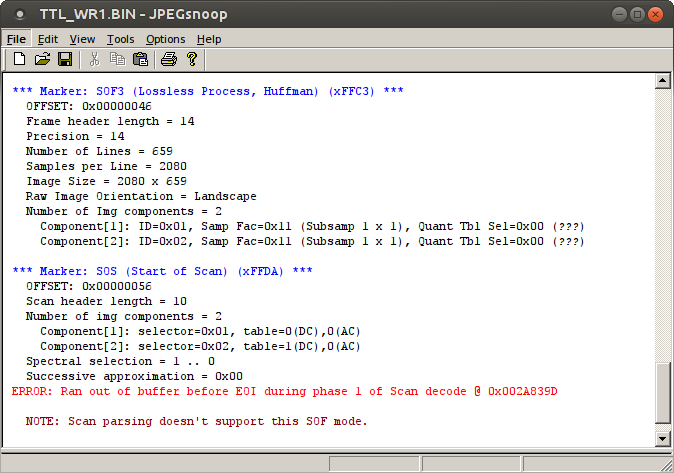Click the Component[1] selector=0x01 line
The width and height of the screenshot is (674, 473).
[x=200, y=332]
